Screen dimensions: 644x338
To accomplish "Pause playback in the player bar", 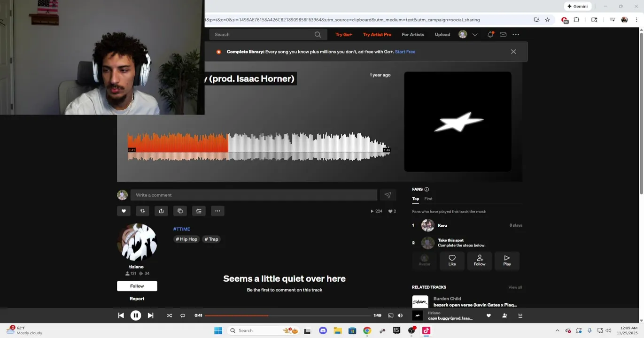I will [136, 315].
